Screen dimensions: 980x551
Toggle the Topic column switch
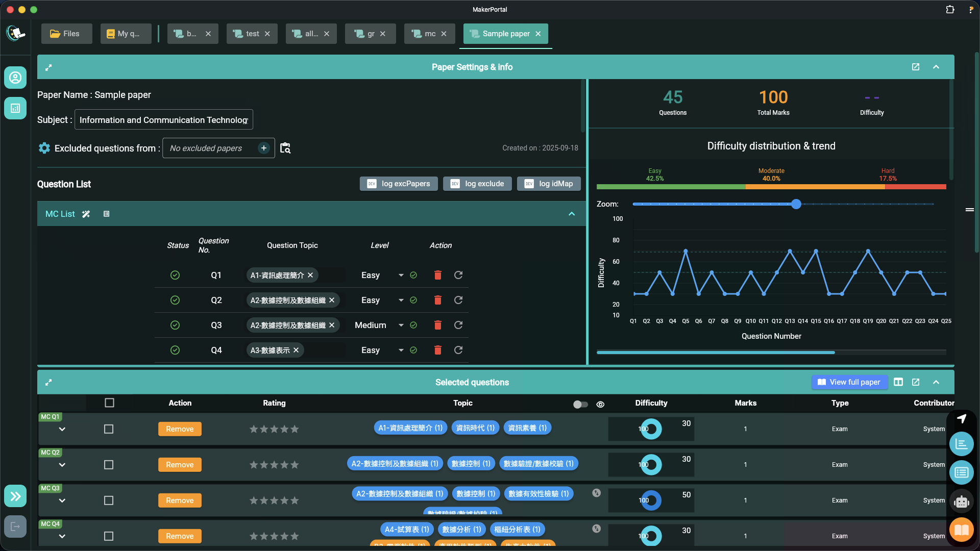[x=580, y=404]
